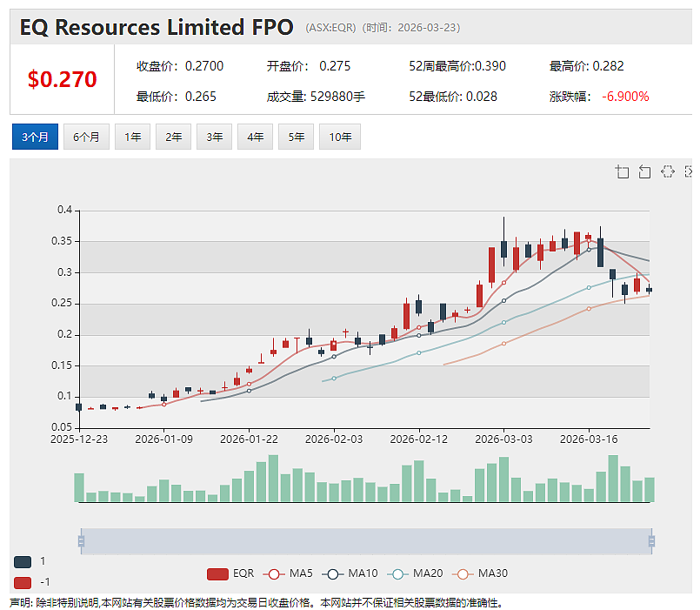Toggle the red '-1' visual map piece

[23, 583]
